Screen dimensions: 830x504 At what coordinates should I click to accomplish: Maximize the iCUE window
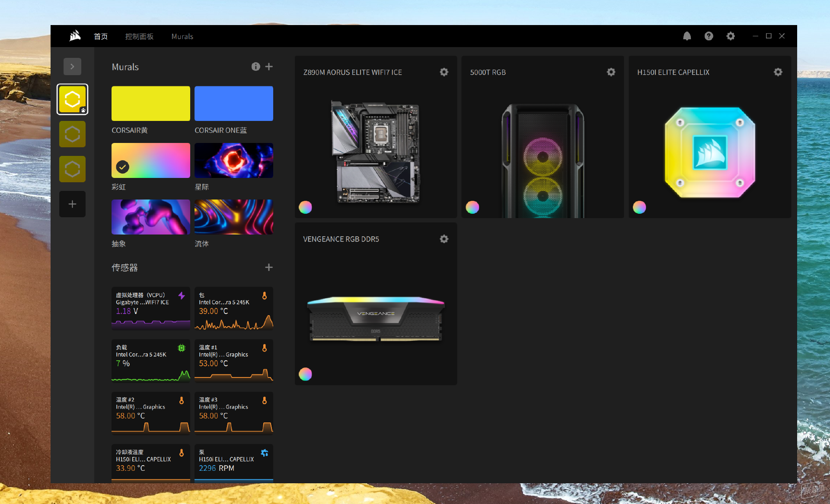[x=769, y=36]
